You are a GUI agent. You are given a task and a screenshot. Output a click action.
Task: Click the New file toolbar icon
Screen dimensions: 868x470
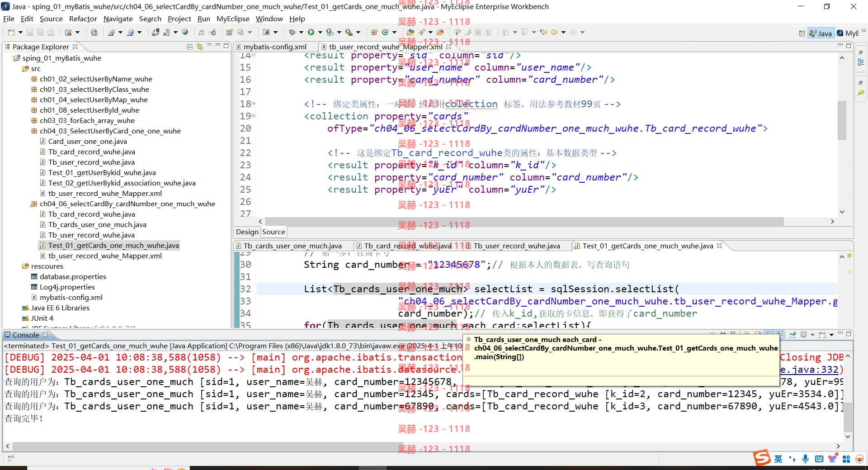pos(11,33)
